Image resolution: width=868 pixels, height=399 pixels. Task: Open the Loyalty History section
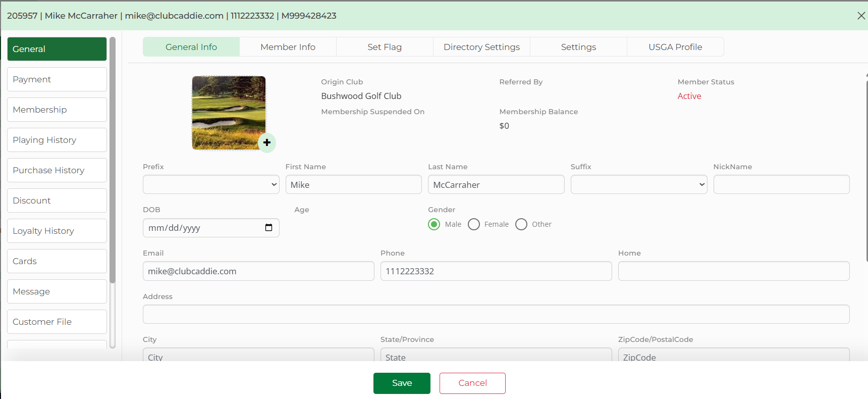coord(57,231)
